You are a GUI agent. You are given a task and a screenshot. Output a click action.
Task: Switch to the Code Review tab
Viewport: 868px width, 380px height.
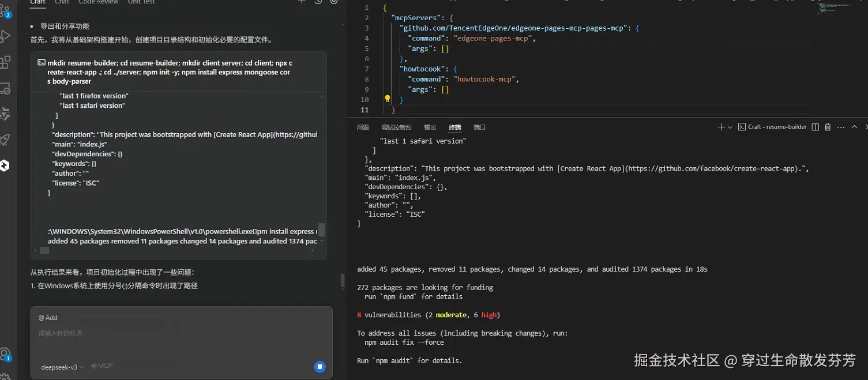click(98, 2)
